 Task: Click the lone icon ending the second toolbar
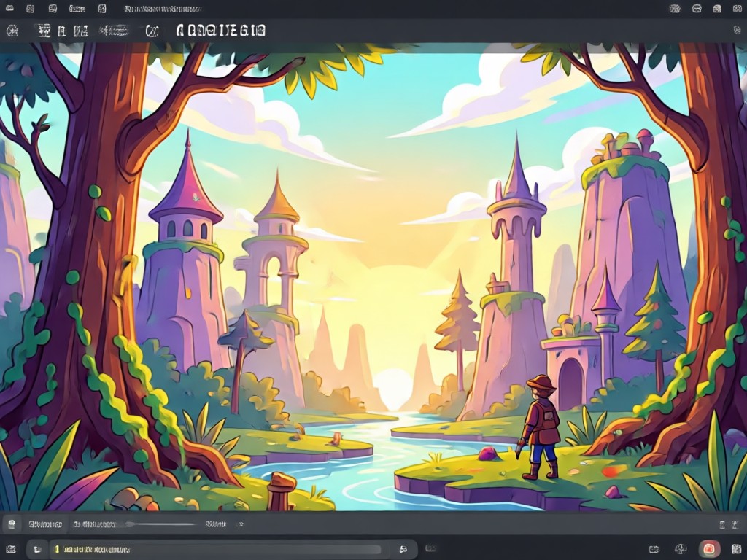click(x=737, y=31)
